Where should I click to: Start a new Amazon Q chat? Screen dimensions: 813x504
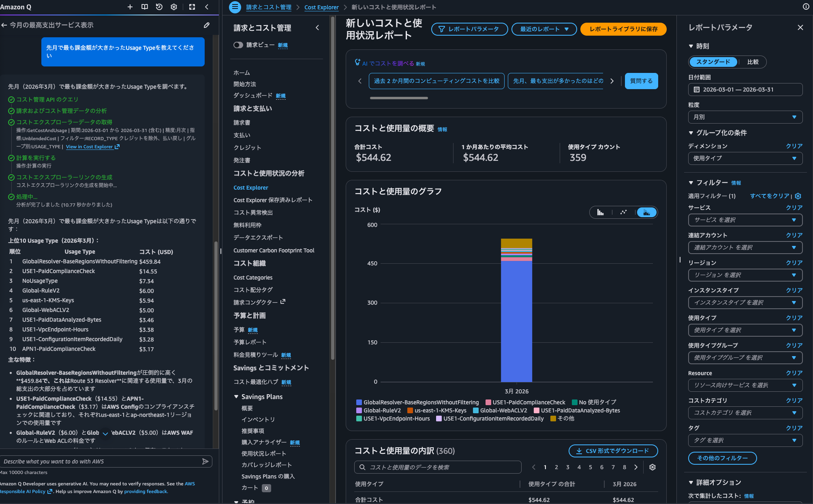130,7
